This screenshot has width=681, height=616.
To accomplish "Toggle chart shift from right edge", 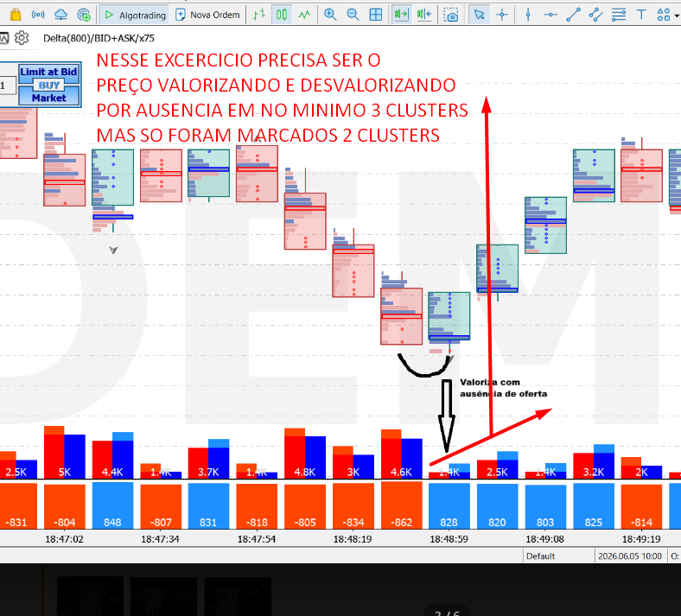I will pyautogui.click(x=424, y=15).
